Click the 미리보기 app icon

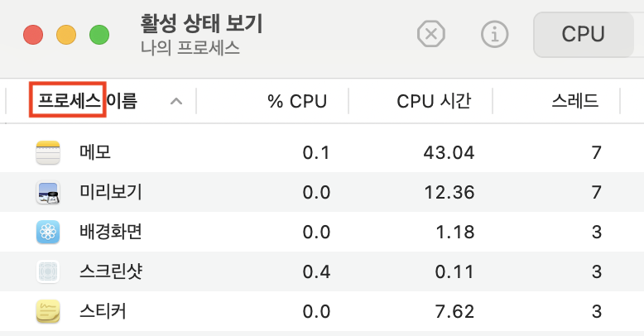click(x=48, y=192)
